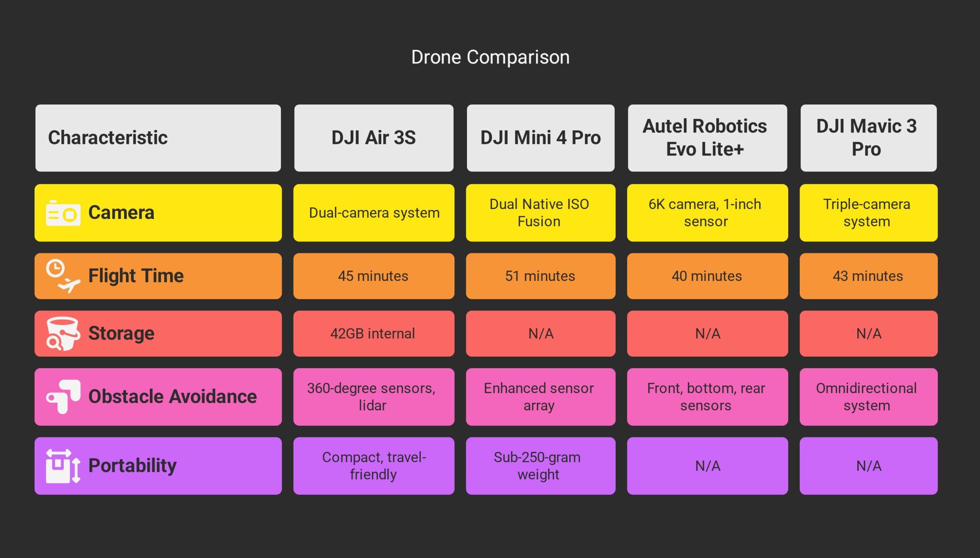Screen dimensions: 980x558
Task: Click the Dual-camera system cell
Action: pyautogui.click(x=374, y=213)
